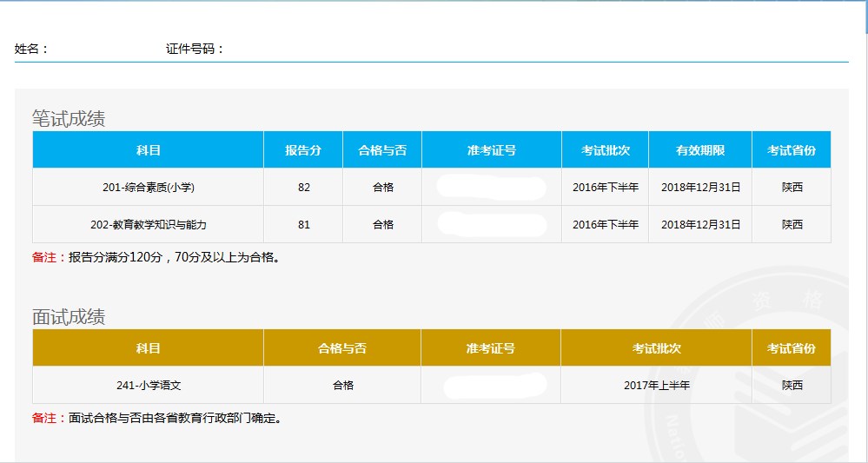Click the 面试合格与否由各省教育行政部门确定 remark

[x=157, y=418]
